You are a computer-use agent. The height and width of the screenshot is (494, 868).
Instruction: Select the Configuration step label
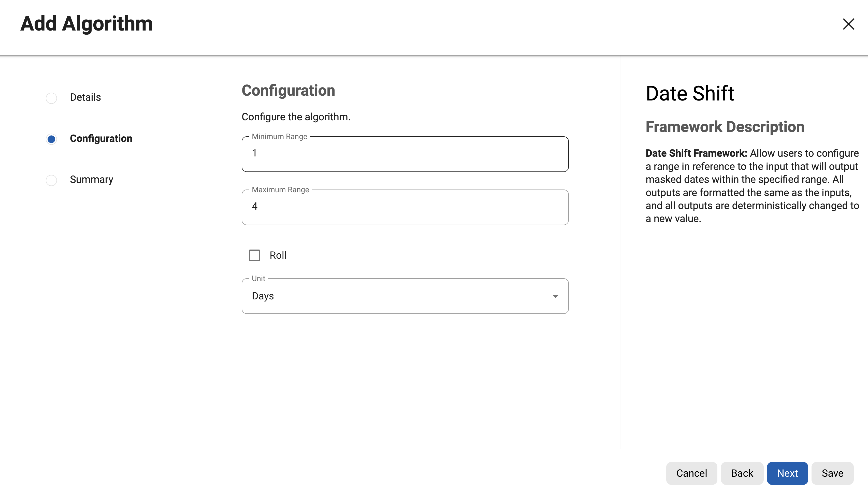[x=101, y=138]
